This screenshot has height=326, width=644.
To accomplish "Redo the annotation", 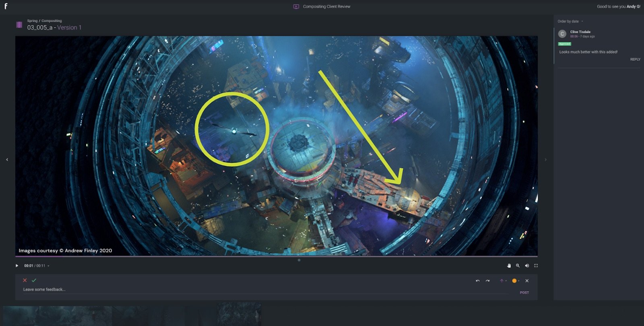I will click(x=487, y=281).
